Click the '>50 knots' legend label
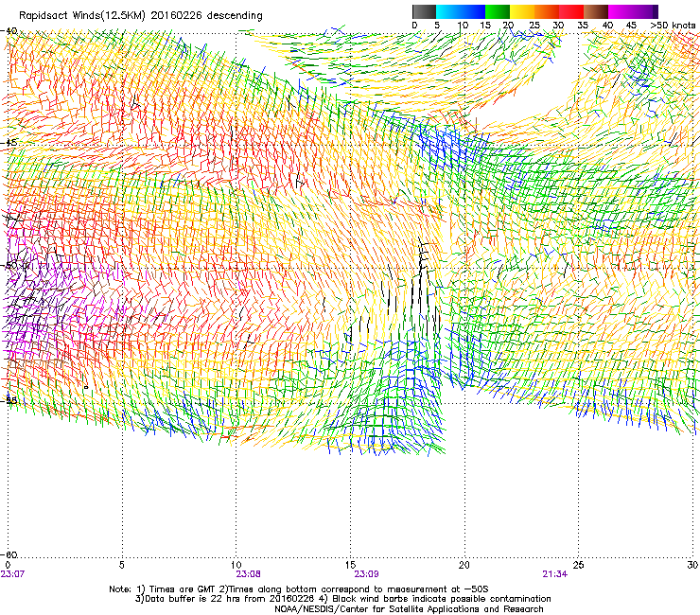The width and height of the screenshot is (700, 615). pos(673,26)
